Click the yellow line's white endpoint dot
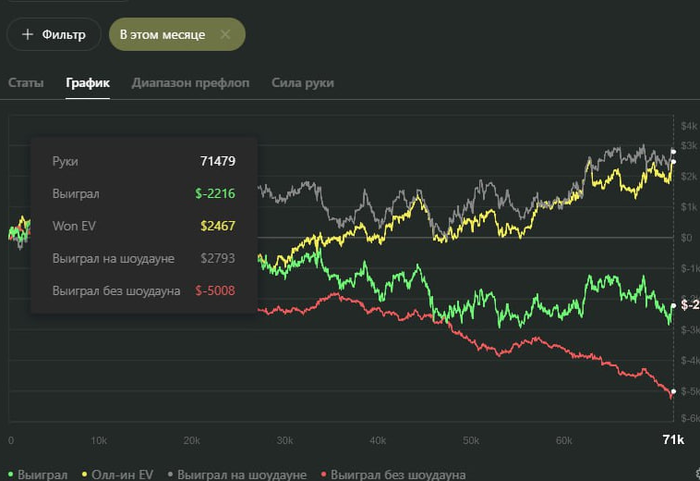This screenshot has height=481, width=700. click(x=672, y=162)
